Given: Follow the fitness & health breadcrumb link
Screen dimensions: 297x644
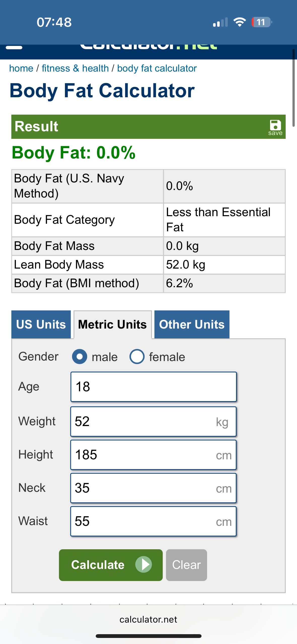Looking at the screenshot, I should tap(75, 68).
